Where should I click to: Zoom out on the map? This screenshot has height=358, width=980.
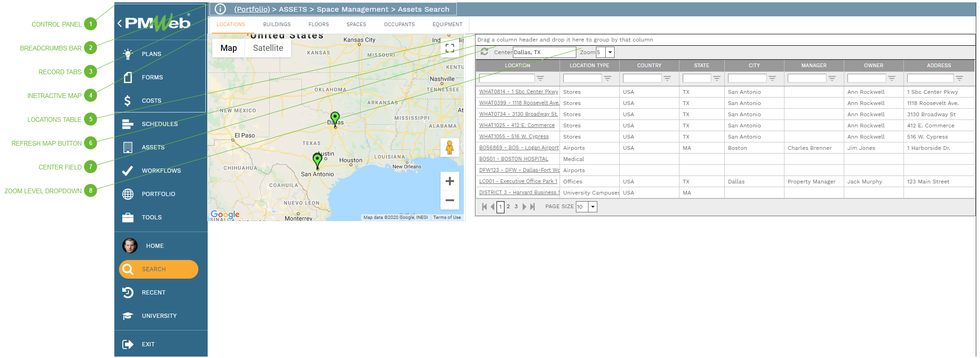[449, 200]
